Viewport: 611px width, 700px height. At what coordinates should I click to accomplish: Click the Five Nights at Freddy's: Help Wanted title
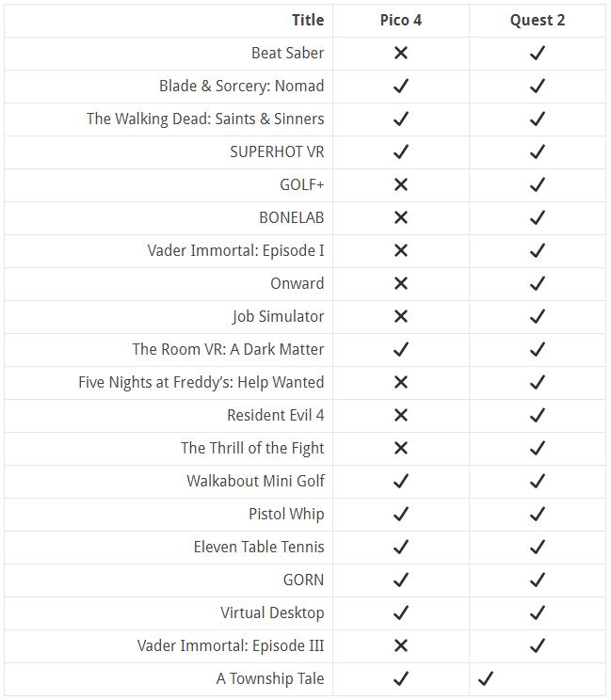201,382
